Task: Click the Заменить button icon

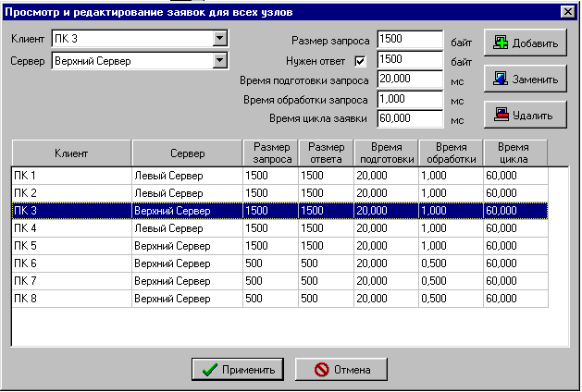Action: click(501, 80)
